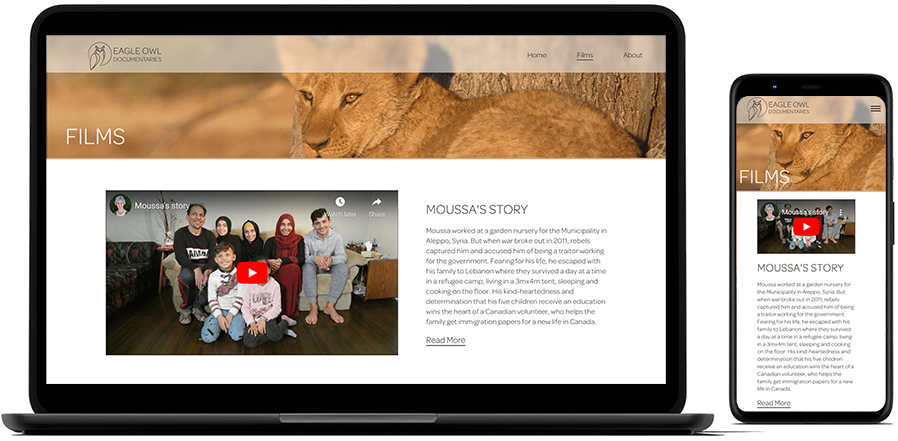898x441 pixels.
Task: Click the Eagle Owl logo on laptop
Action: point(125,56)
